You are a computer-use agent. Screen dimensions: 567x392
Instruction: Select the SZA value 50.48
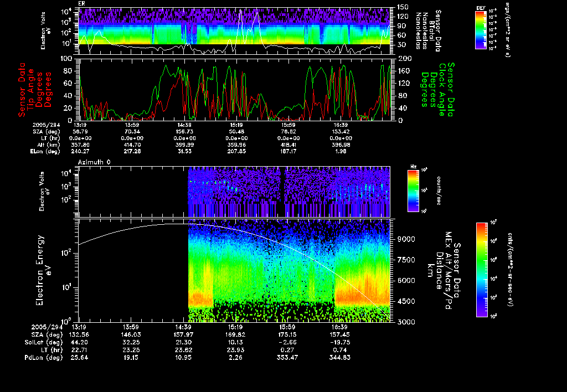click(x=236, y=132)
